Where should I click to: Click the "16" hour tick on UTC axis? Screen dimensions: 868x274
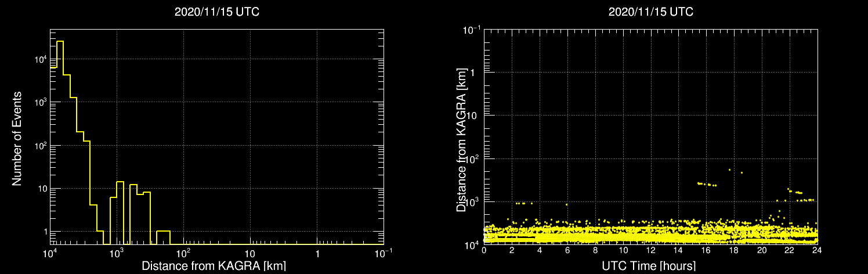(706, 251)
